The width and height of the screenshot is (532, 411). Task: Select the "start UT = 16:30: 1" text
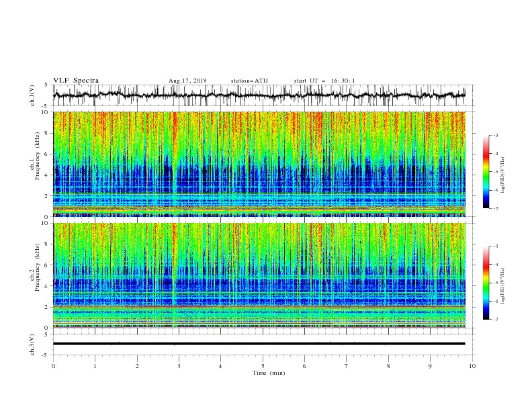coord(324,81)
